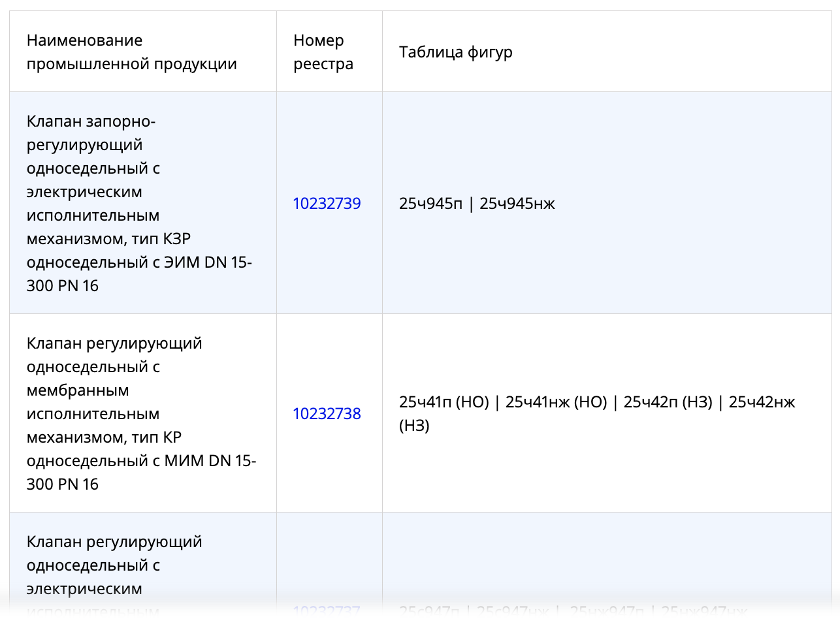Open registry number 10232739 link
This screenshot has height=632, width=840.
[x=327, y=203]
